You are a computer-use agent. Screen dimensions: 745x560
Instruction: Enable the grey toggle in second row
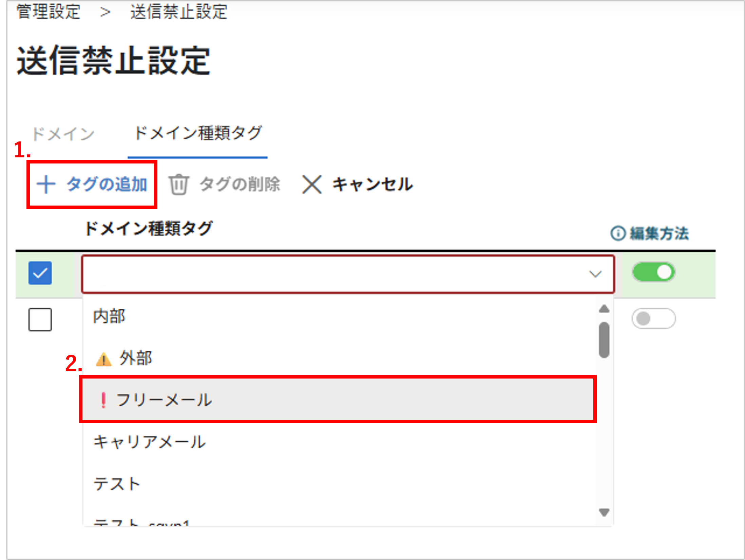point(653,319)
